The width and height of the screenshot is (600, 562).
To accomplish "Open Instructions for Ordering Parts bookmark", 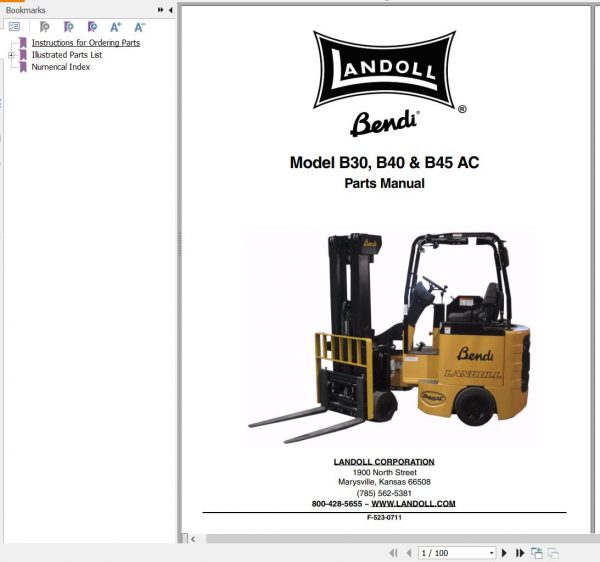I will [86, 43].
